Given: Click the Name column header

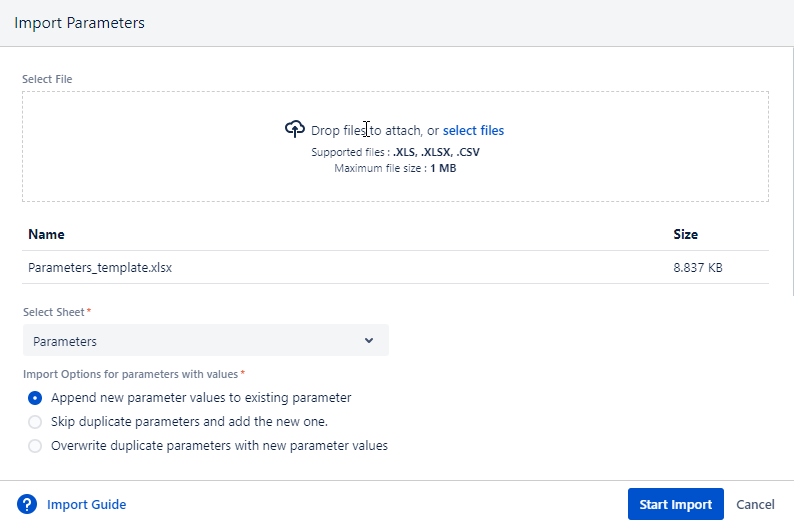Looking at the screenshot, I should point(46,235).
